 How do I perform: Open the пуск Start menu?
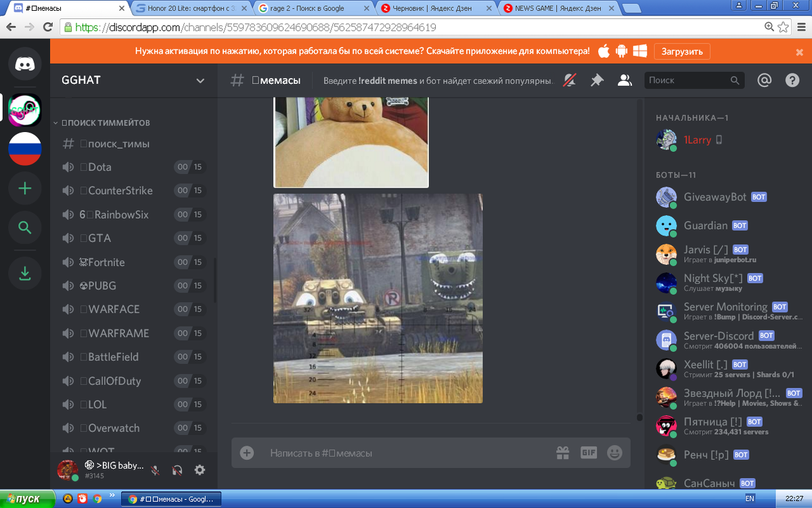[26, 499]
